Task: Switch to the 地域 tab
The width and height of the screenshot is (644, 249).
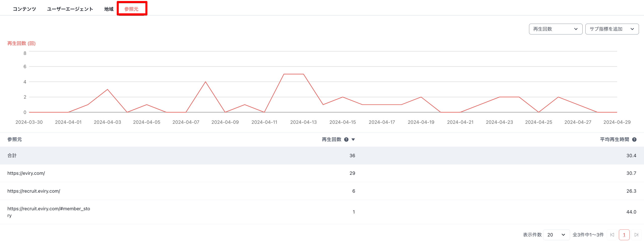Action: click(108, 8)
